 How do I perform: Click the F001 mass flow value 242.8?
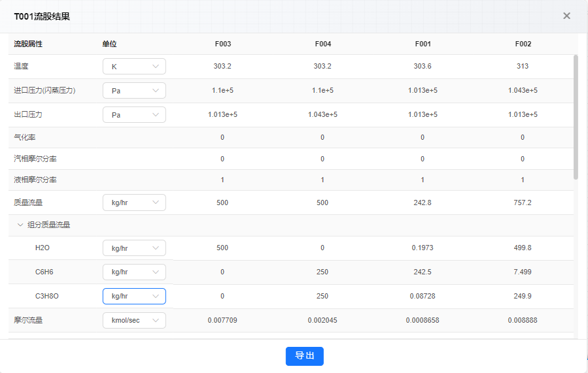[x=423, y=203]
